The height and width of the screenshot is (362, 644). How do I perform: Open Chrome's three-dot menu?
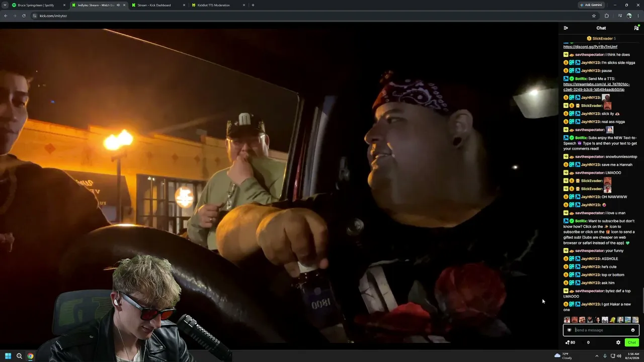[638, 16]
